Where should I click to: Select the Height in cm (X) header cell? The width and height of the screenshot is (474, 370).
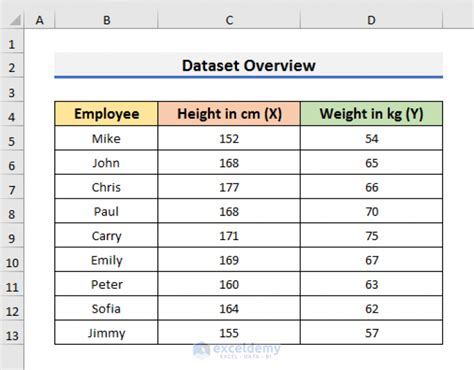click(229, 114)
